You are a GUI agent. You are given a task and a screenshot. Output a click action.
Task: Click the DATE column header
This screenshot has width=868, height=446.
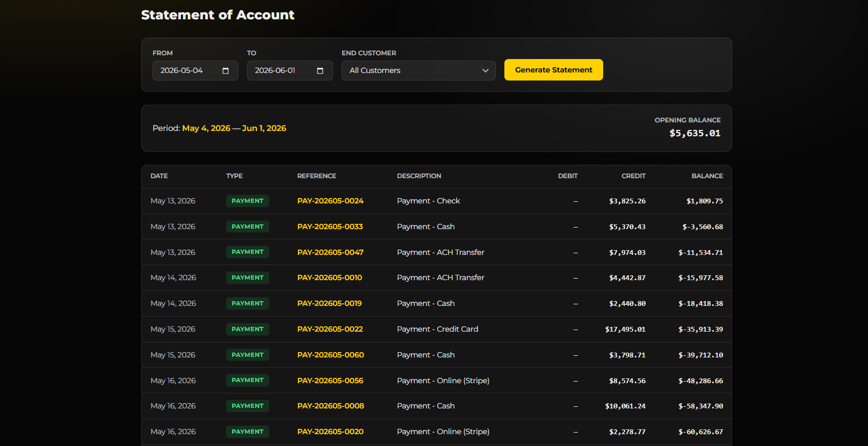[x=159, y=176]
